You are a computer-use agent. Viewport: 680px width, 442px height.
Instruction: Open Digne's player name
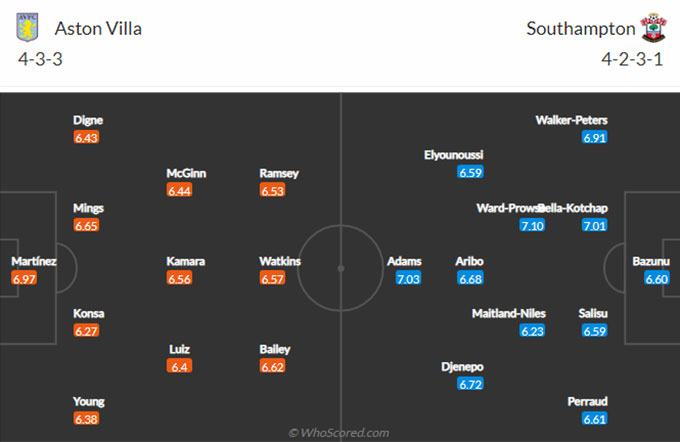88,120
